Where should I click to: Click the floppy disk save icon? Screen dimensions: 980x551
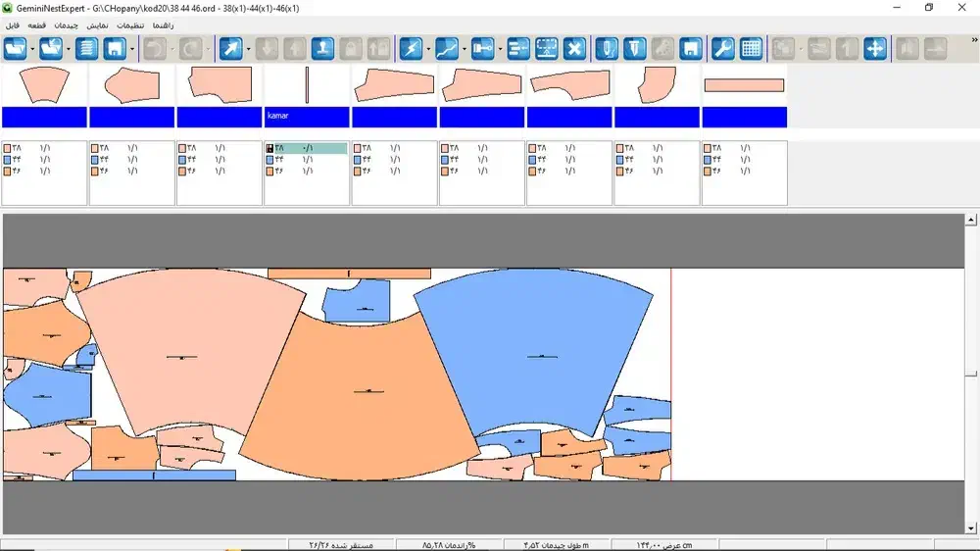115,48
